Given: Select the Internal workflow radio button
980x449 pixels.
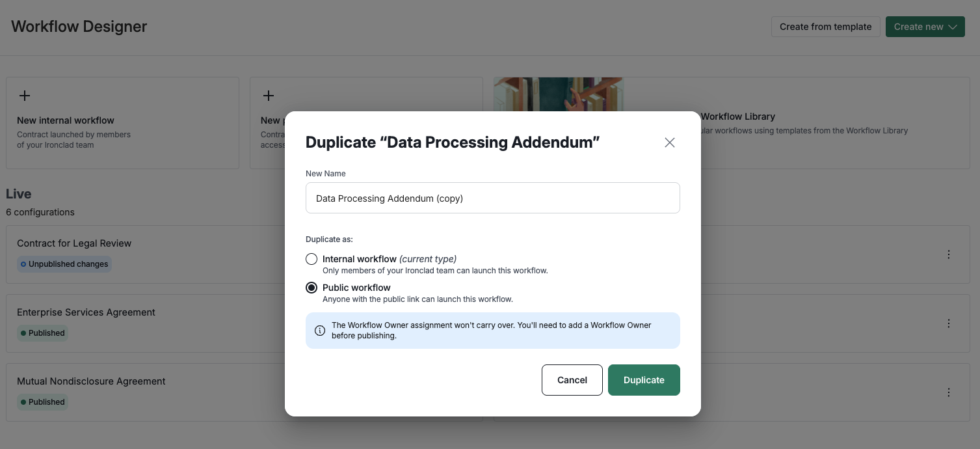Looking at the screenshot, I should [311, 259].
